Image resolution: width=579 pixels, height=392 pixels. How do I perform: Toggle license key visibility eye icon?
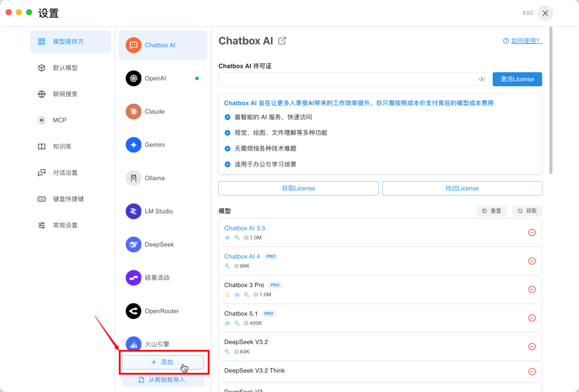482,79
